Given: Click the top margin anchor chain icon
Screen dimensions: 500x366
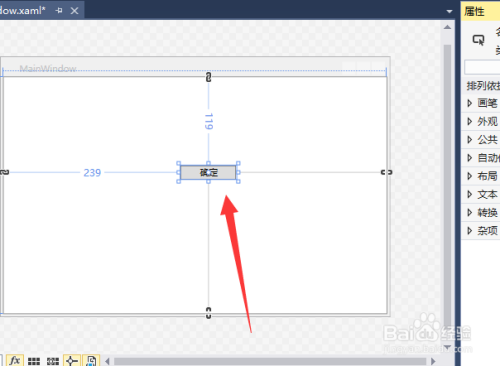Looking at the screenshot, I should (x=208, y=77).
